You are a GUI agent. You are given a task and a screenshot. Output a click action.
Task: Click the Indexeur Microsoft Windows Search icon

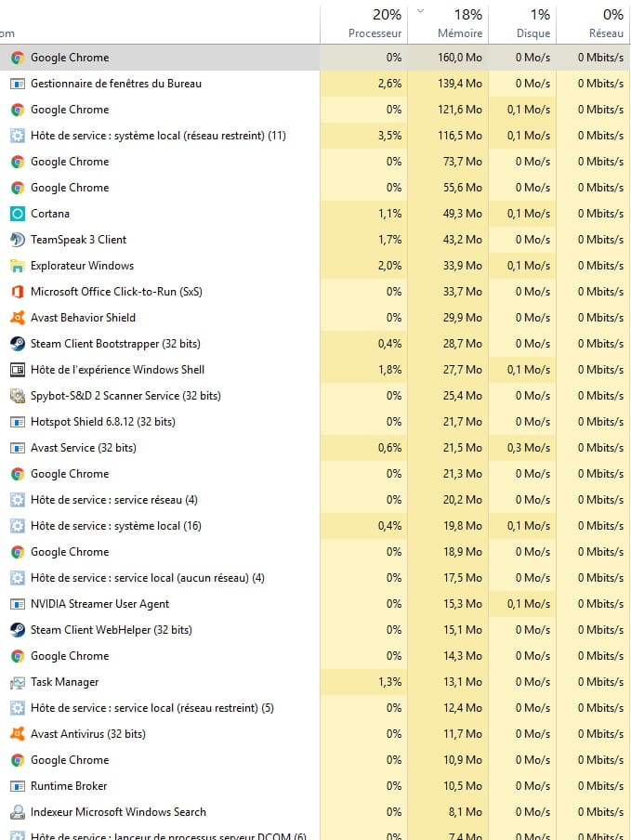point(17,812)
